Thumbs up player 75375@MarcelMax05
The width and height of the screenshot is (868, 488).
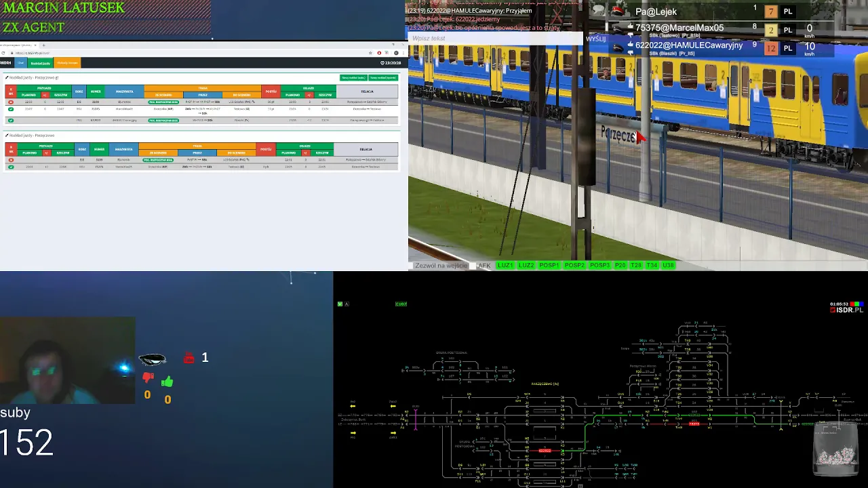[x=630, y=26]
